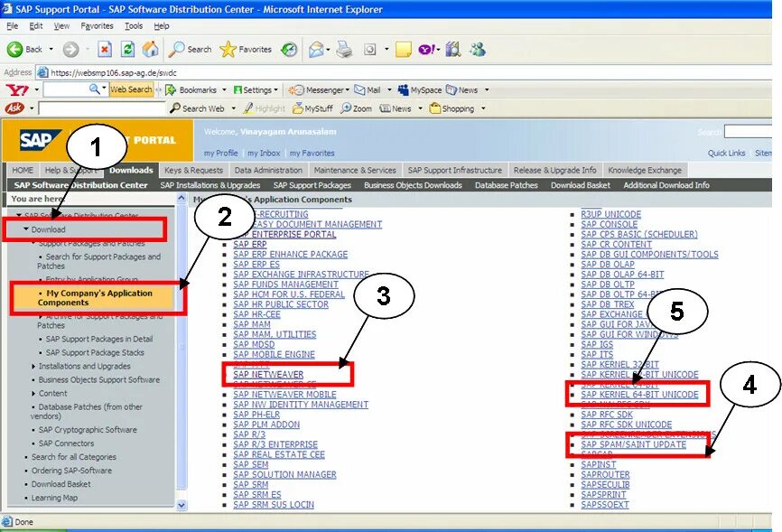Image resolution: width=782 pixels, height=532 pixels.
Task: Click the Ask Highlight marker button
Action: pyautogui.click(x=264, y=108)
